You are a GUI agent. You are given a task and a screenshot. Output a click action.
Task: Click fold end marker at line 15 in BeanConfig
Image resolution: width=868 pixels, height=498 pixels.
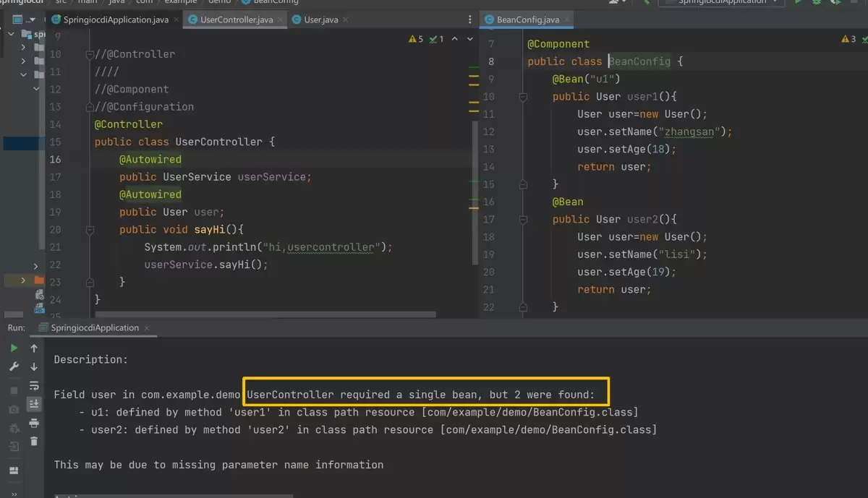click(524, 184)
